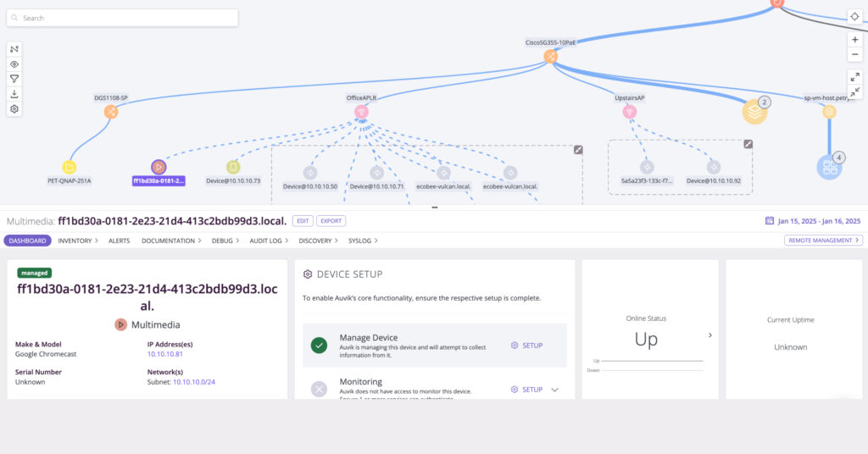
Task: Click Setup link for Monitoring
Action: (x=526, y=390)
